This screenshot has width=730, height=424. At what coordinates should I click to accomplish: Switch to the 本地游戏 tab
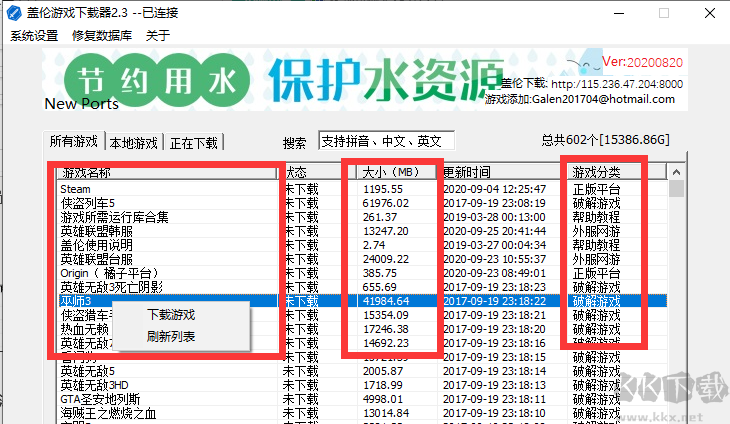[134, 143]
